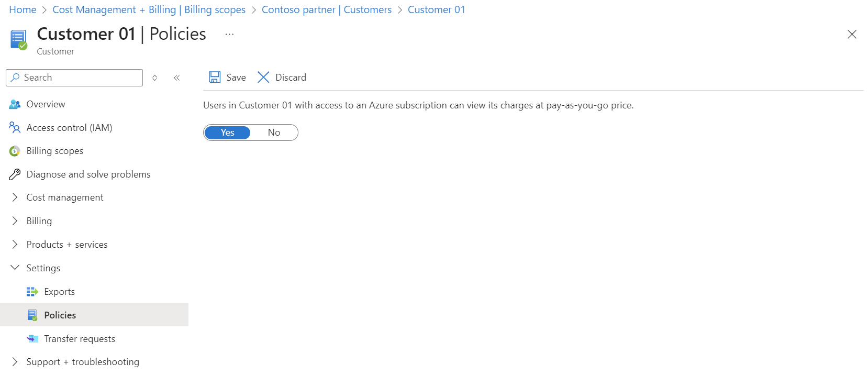Click the Exports icon in Settings
868x375 pixels.
32,292
